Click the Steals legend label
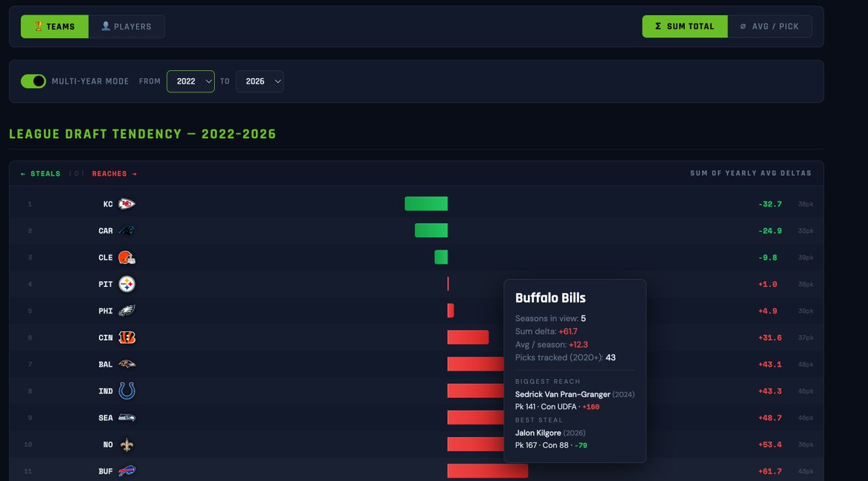 (41, 174)
